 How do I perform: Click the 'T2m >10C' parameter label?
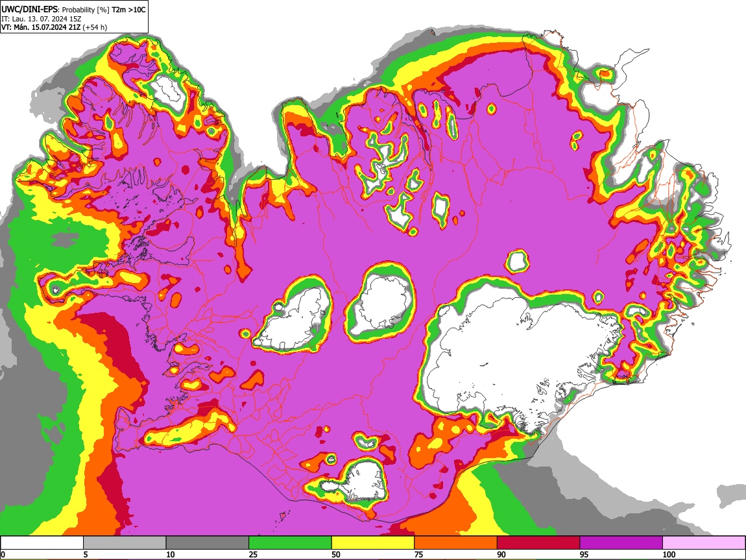click(x=128, y=10)
